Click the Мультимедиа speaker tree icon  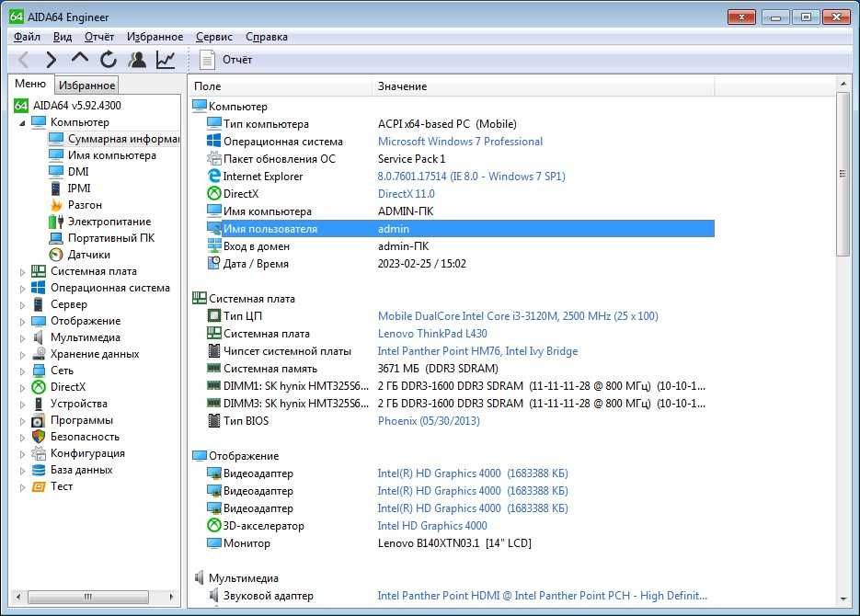(x=39, y=337)
